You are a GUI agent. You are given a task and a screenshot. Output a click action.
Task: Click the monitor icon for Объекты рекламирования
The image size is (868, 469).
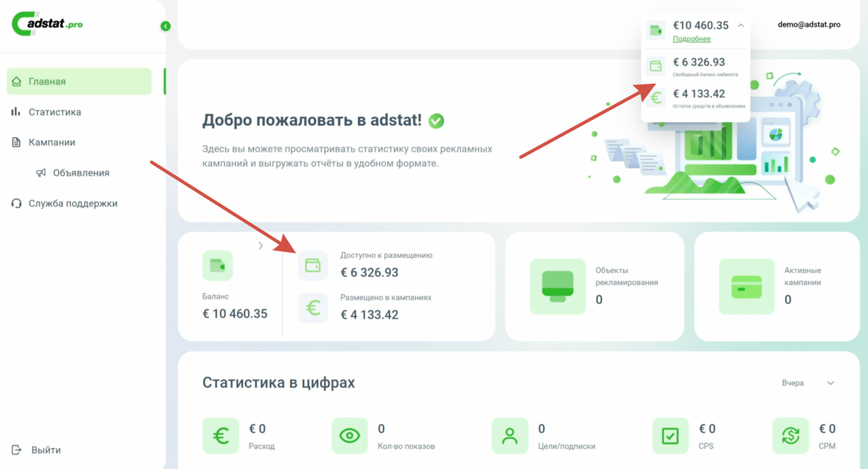pos(558,286)
